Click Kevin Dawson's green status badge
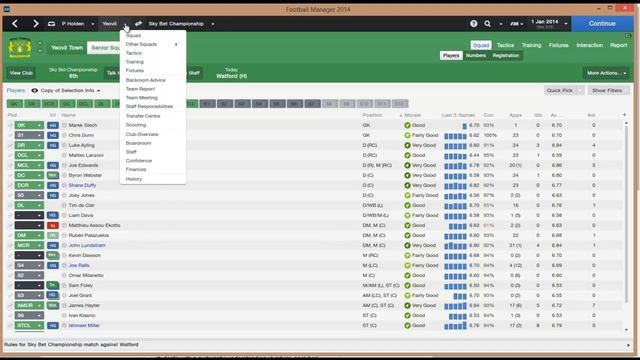The width and height of the screenshot is (640, 360). click(x=53, y=256)
